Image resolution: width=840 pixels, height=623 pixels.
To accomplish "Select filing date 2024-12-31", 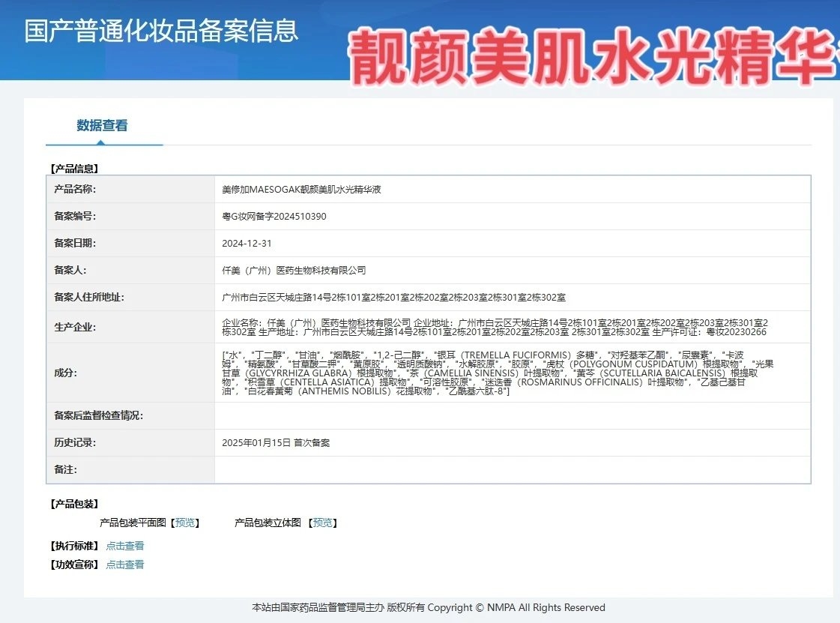I will click(x=247, y=244).
